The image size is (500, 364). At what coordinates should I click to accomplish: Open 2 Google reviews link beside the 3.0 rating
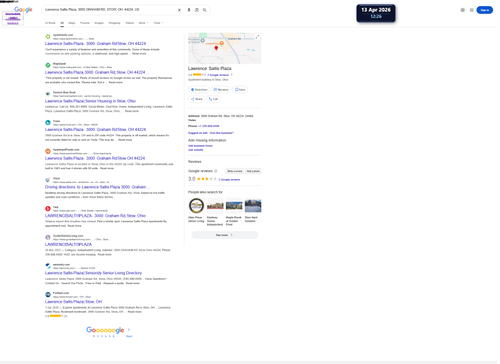(229, 180)
